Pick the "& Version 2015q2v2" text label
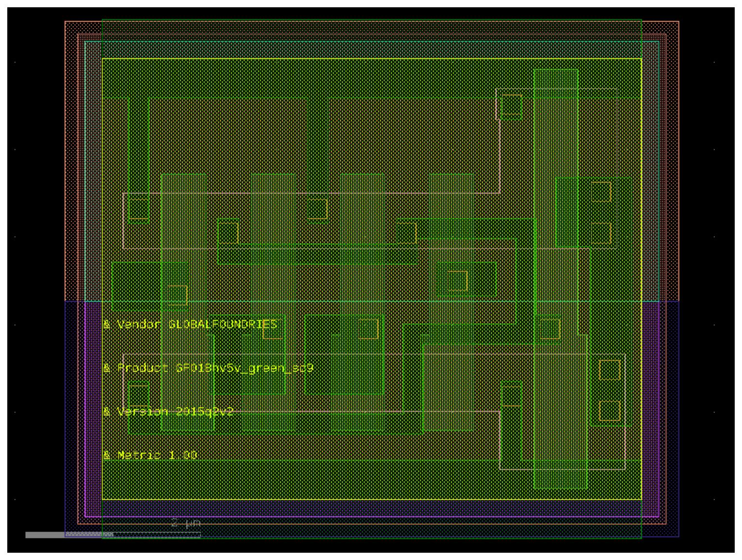 click(x=168, y=412)
